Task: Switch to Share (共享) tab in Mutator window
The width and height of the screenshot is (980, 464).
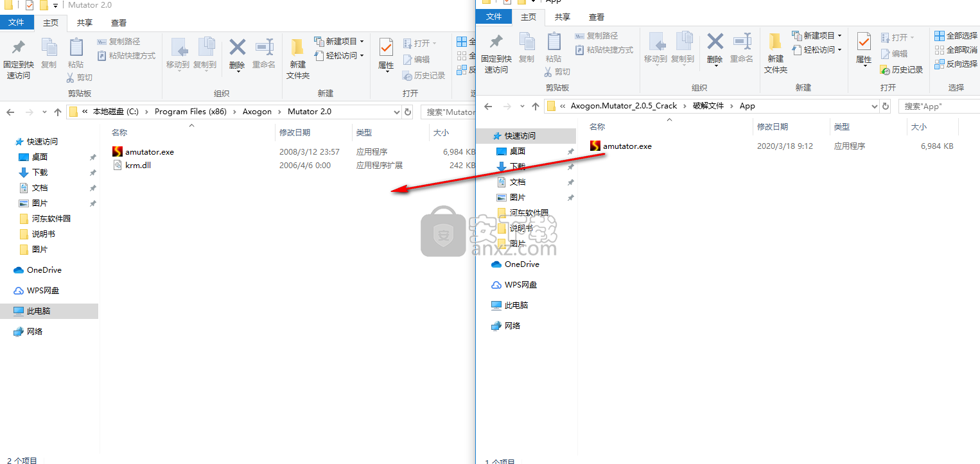Action: point(85,22)
